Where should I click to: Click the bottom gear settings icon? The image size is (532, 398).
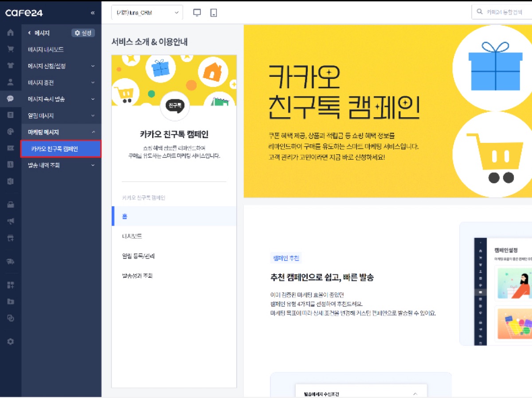point(10,341)
